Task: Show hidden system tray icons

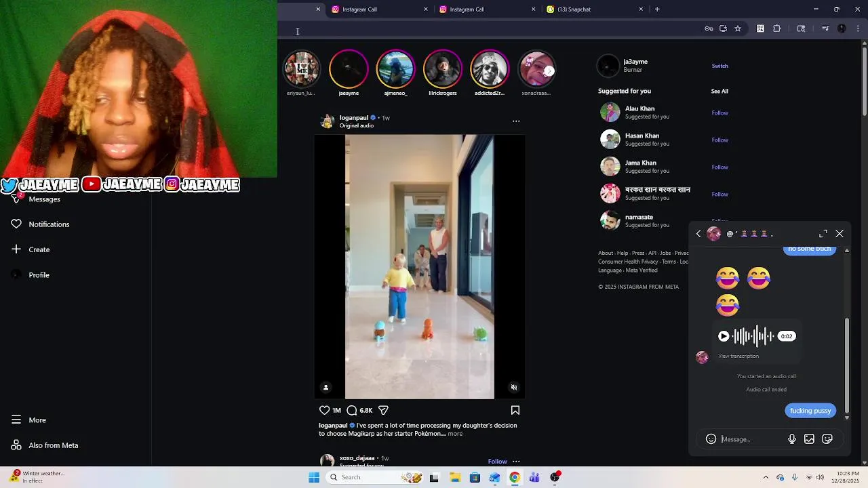Action: click(x=766, y=477)
